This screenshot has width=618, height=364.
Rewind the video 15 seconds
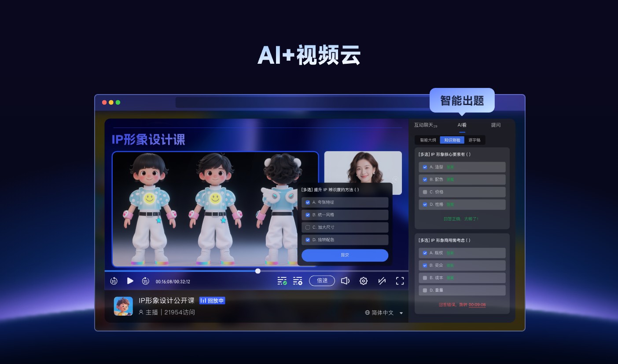pos(114,281)
